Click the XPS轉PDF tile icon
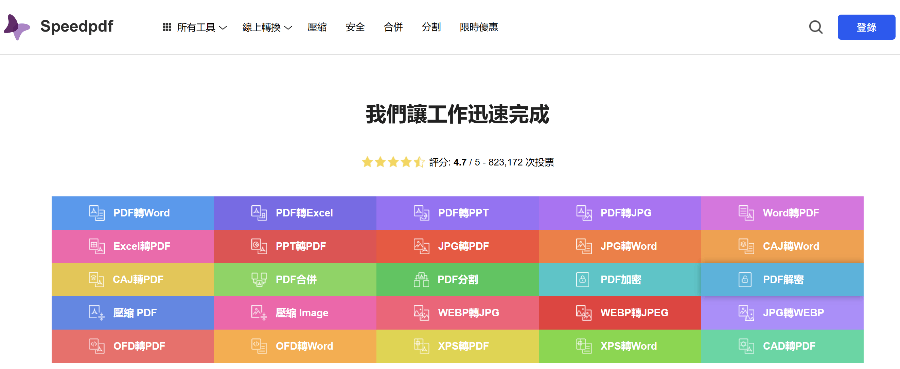Viewport: 900px width, 369px height. click(x=422, y=346)
